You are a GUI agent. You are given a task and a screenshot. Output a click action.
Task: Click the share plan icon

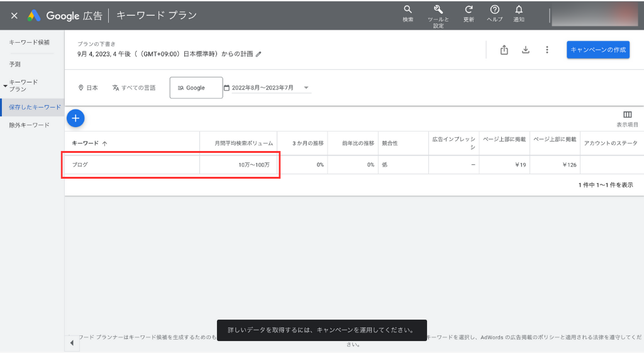click(x=504, y=50)
